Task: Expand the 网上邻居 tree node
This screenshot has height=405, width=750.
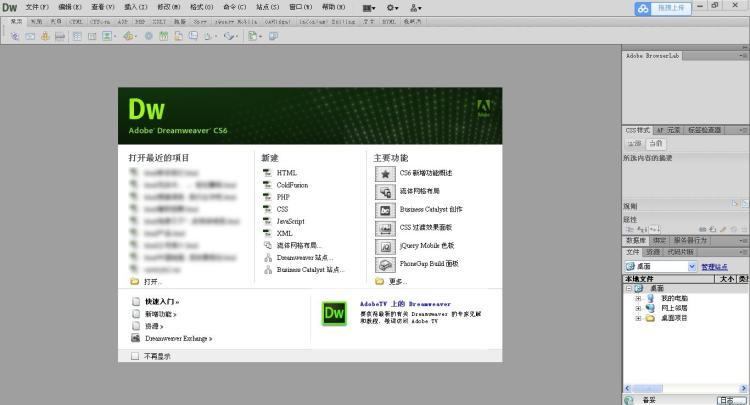Action: (638, 308)
